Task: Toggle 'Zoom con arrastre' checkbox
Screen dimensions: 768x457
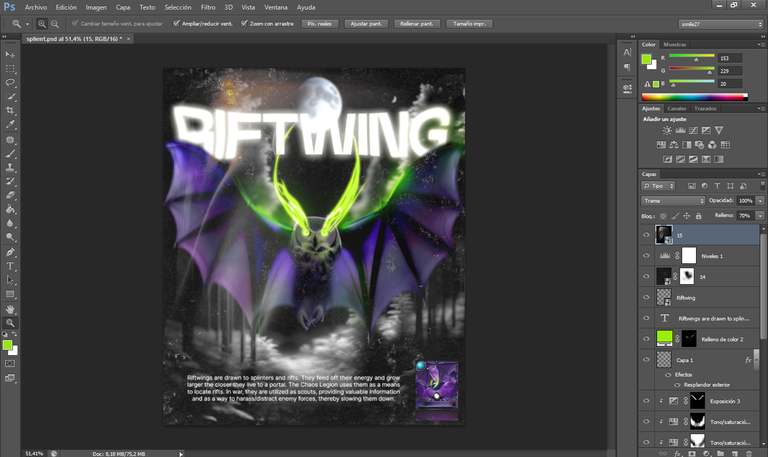Action: 244,24
